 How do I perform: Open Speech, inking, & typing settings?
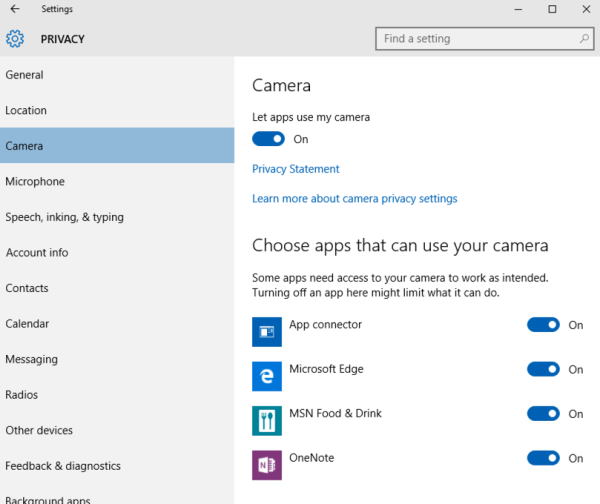coord(117,217)
